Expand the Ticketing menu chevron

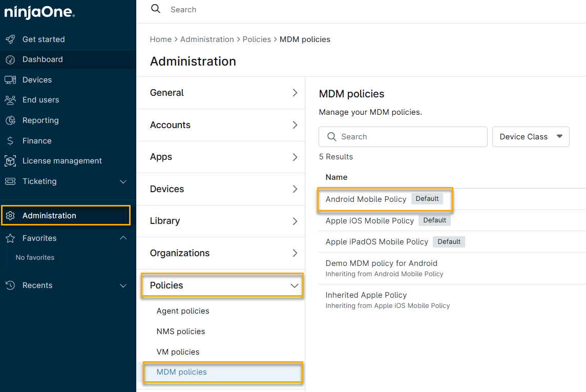pyautogui.click(x=123, y=181)
